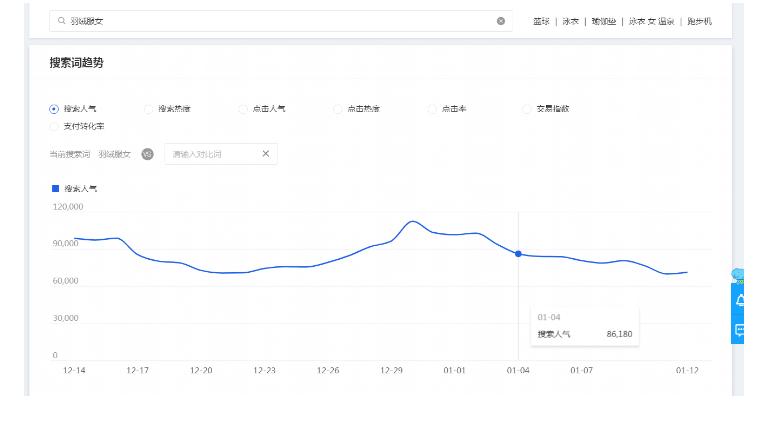Select the 点击人气 radio button
This screenshot has height=430, width=766.
pyautogui.click(x=243, y=109)
